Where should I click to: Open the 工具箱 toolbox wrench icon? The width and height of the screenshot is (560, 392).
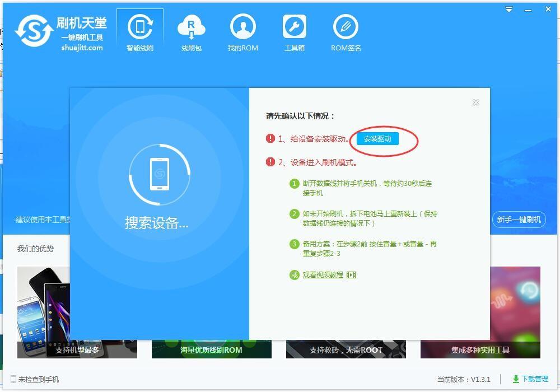tap(294, 27)
